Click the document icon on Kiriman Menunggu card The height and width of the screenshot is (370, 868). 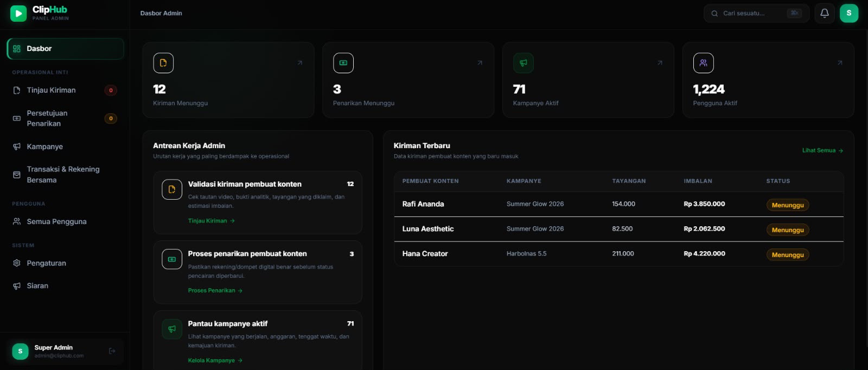point(163,63)
